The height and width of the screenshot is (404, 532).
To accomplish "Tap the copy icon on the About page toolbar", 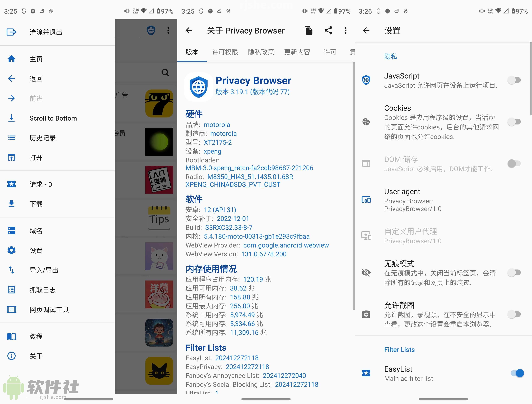I will (x=309, y=31).
